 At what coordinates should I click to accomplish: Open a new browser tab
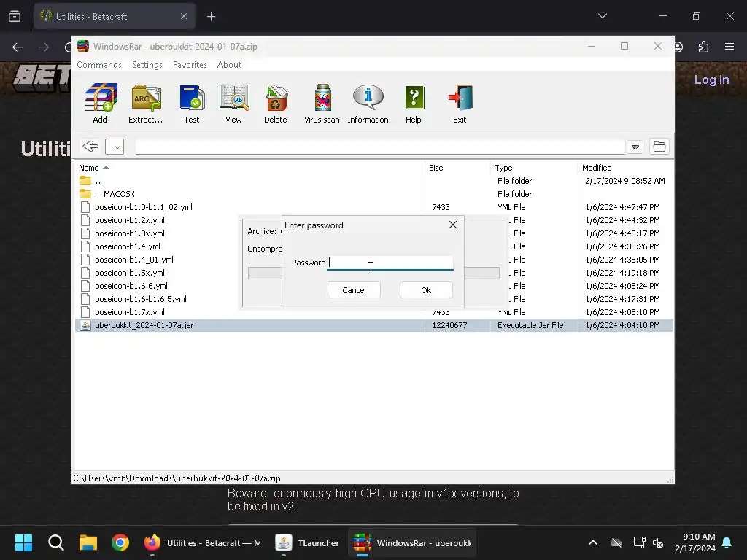211,17
